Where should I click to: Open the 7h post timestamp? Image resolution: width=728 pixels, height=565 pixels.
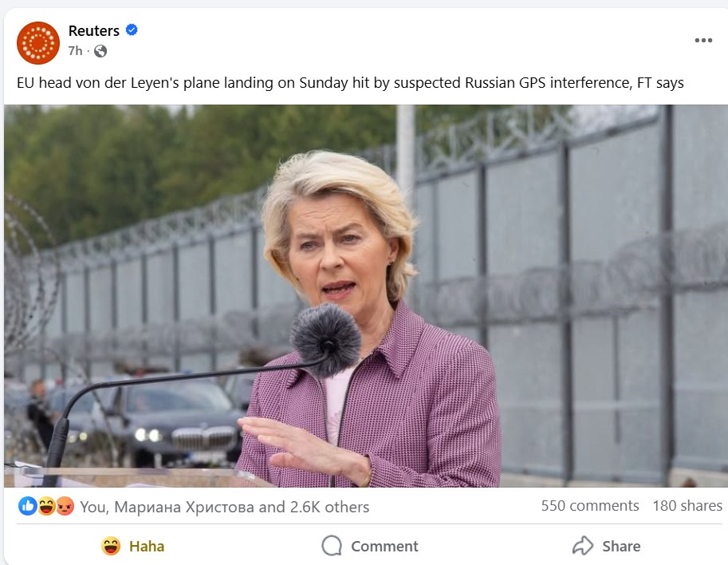[75, 51]
